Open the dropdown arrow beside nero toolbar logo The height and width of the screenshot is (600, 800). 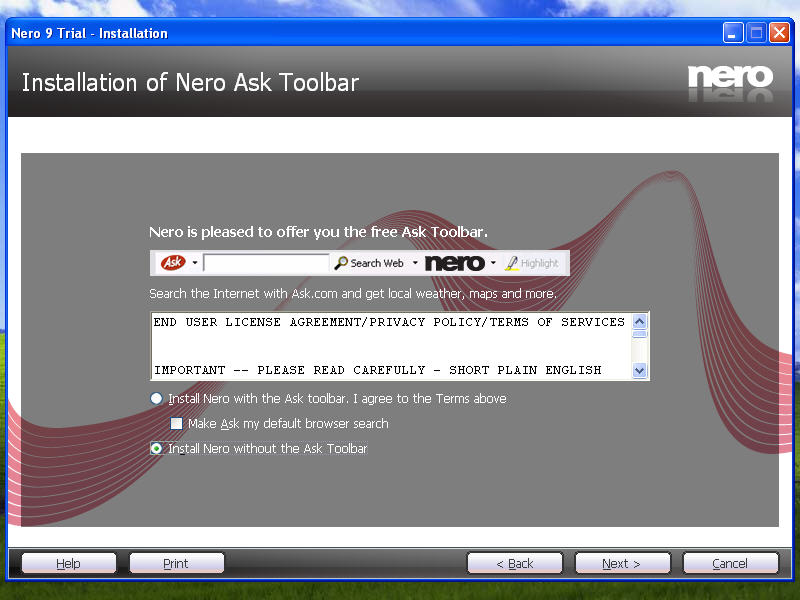pos(493,263)
